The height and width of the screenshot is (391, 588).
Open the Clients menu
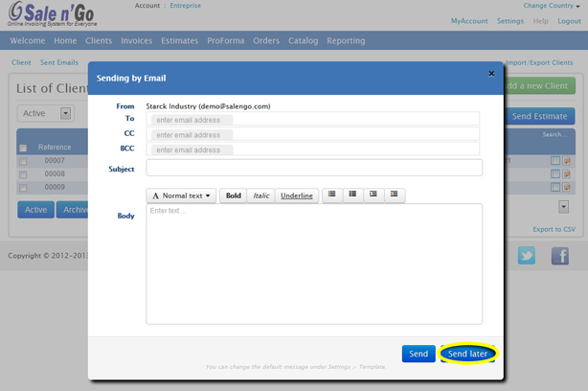(x=99, y=40)
